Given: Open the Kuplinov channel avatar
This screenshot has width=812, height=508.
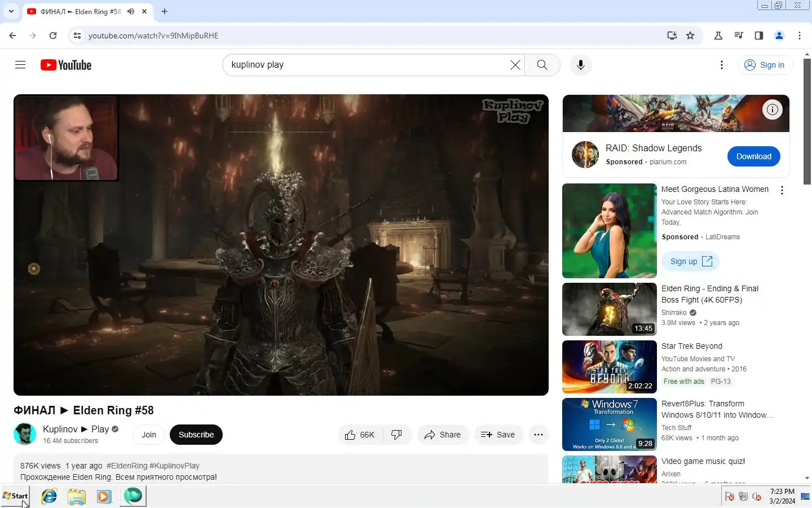Looking at the screenshot, I should [25, 434].
